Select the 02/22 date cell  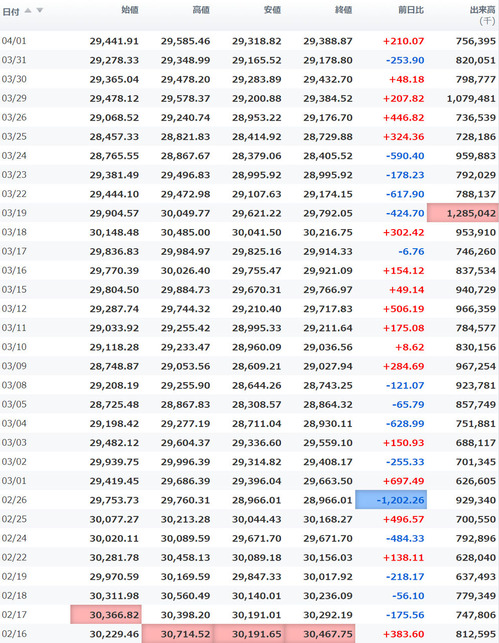click(x=14, y=557)
